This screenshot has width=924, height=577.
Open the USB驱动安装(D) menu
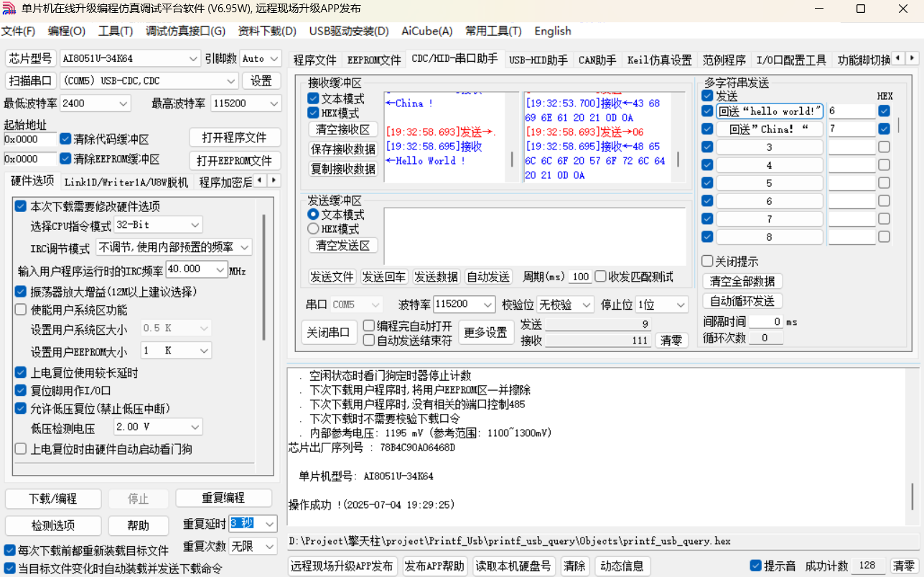349,31
